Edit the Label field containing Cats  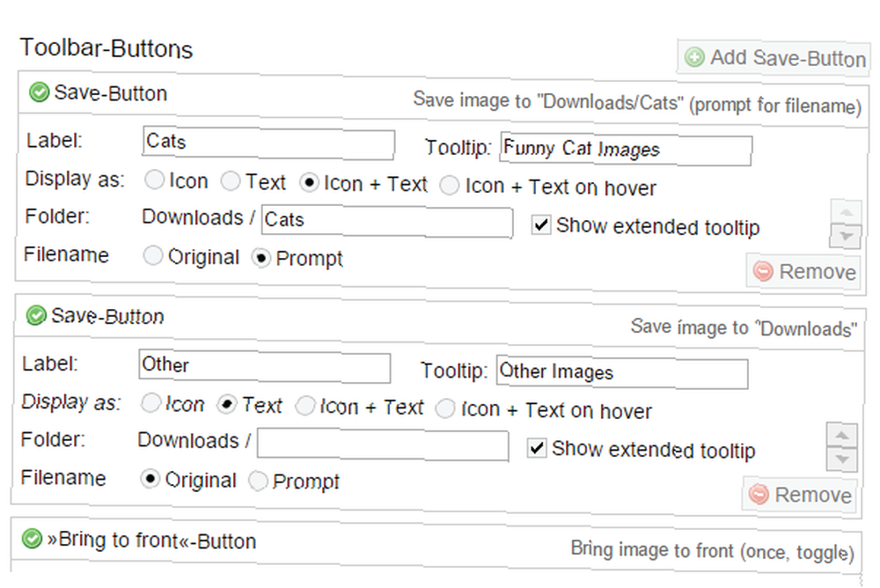coord(268,143)
